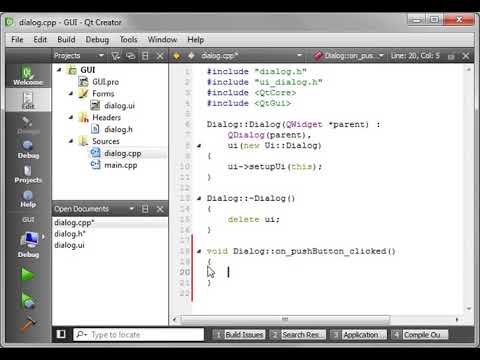Select dialog.h under Headers
The image size is (480, 360).
(x=118, y=129)
